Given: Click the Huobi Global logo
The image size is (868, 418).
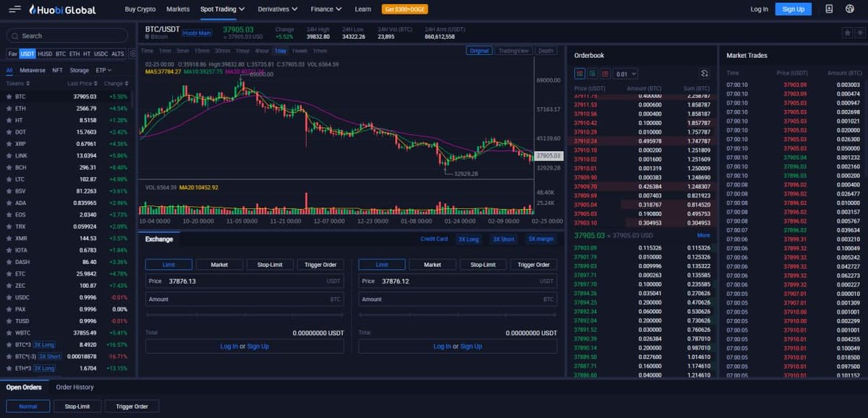Looking at the screenshot, I should pyautogui.click(x=64, y=9).
